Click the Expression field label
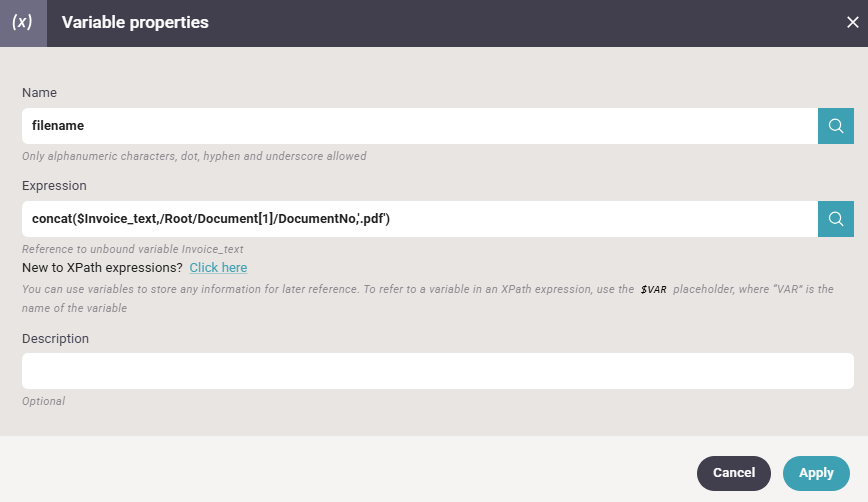Screen dimensions: 868x502 coord(54,185)
